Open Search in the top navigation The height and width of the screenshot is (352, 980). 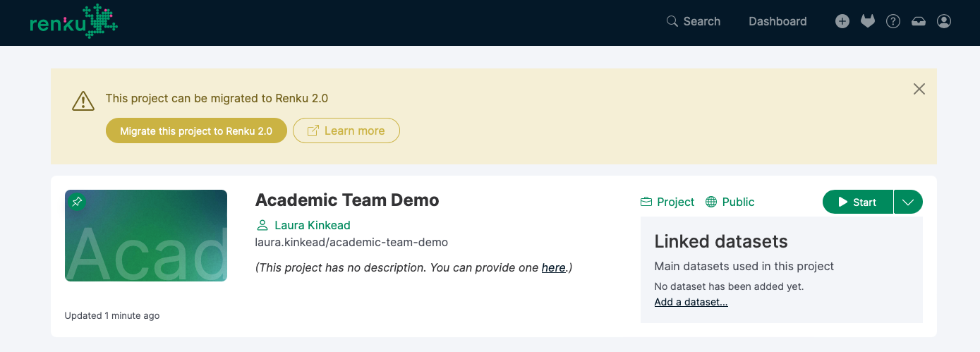[x=694, y=22]
